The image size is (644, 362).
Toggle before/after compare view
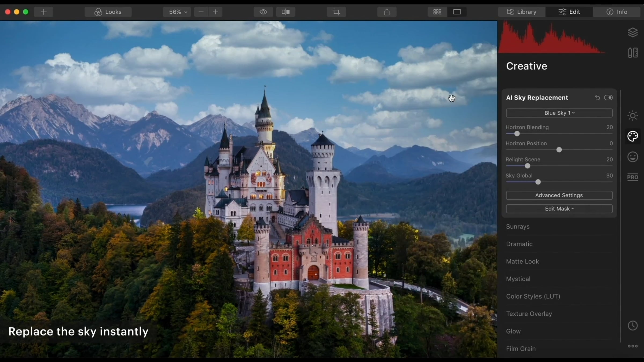pyautogui.click(x=286, y=12)
